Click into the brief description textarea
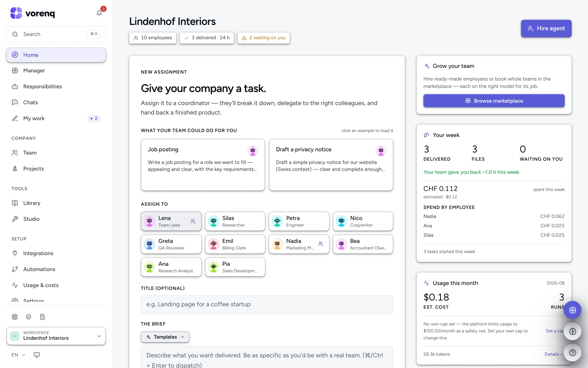588x368 pixels. click(267, 357)
